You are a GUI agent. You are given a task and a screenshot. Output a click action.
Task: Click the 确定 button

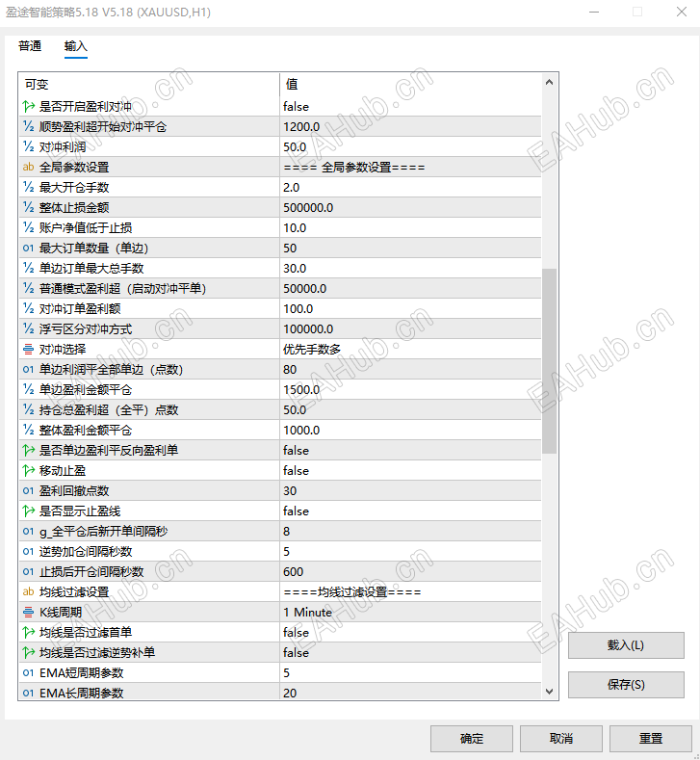[472, 738]
